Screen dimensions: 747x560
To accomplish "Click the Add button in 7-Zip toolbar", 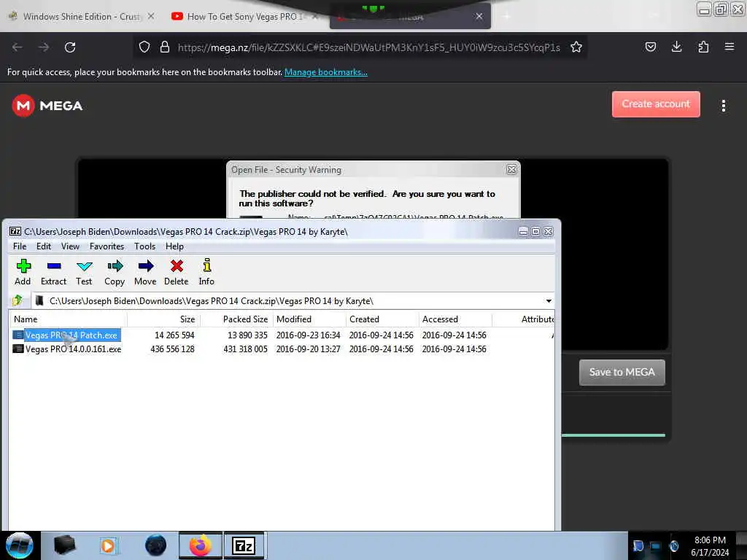I will tap(23, 272).
